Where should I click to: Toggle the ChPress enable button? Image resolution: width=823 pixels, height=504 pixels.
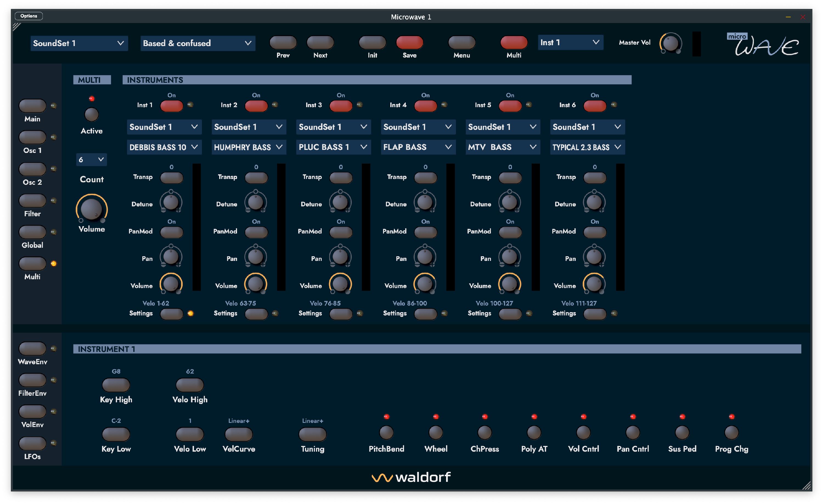point(485,432)
